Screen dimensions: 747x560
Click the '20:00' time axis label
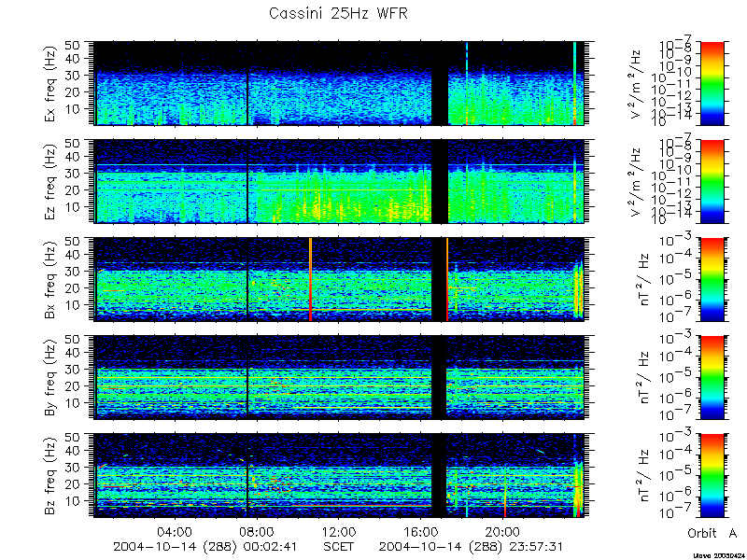503,531
